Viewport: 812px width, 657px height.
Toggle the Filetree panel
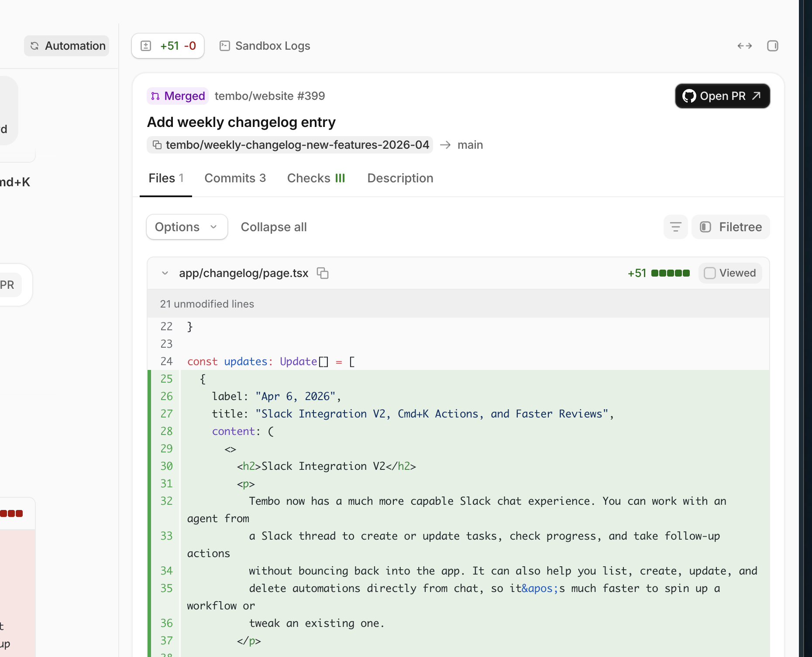(731, 227)
